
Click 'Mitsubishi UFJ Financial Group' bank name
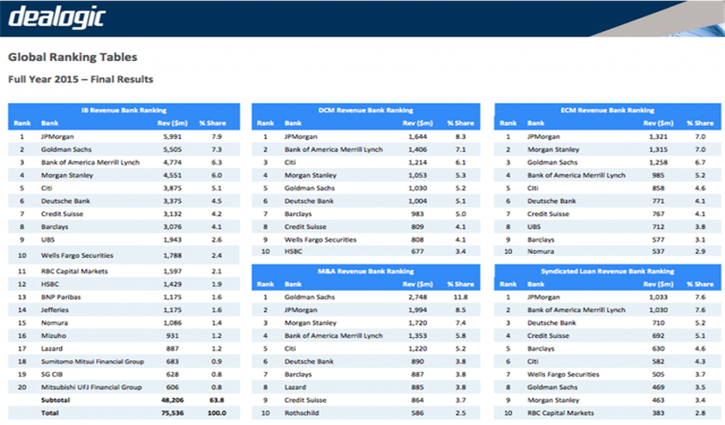pyautogui.click(x=92, y=388)
